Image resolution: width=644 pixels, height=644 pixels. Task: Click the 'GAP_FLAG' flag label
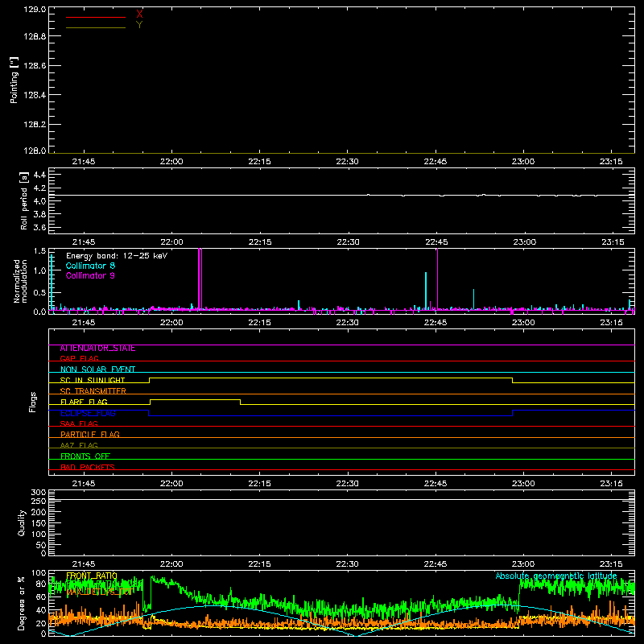pyautogui.click(x=79, y=358)
